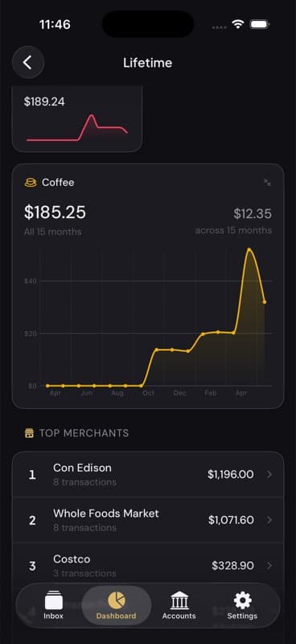
Task: Expand Costco row chevron
Action: (269, 566)
